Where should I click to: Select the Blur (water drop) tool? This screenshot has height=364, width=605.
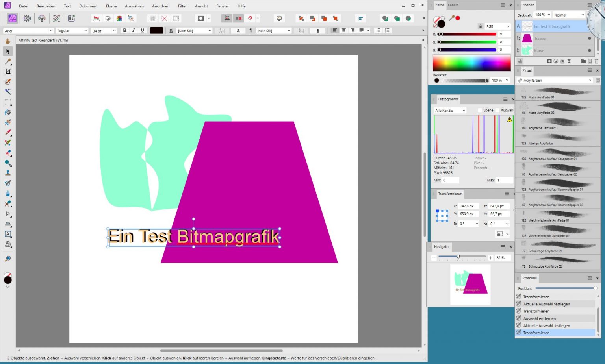point(8,194)
